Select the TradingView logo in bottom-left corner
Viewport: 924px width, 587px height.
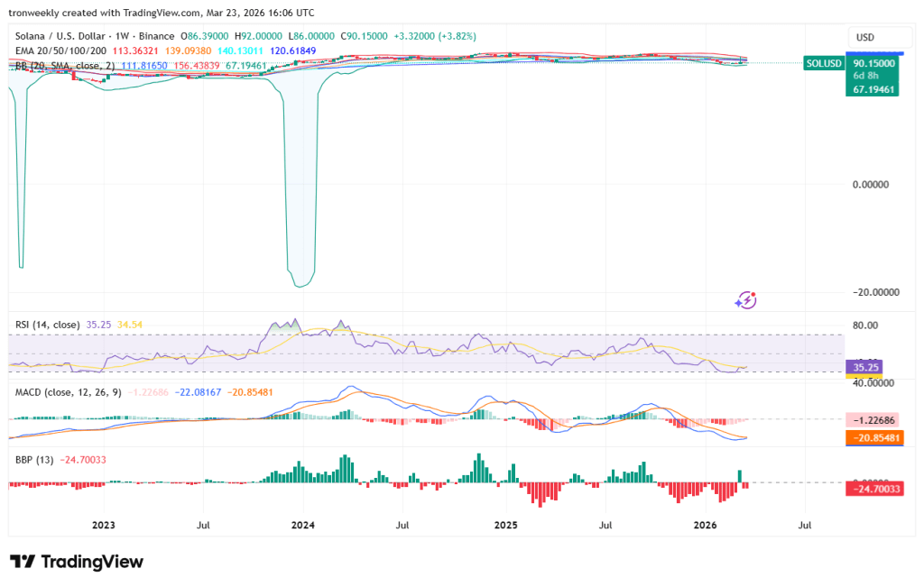click(x=75, y=561)
